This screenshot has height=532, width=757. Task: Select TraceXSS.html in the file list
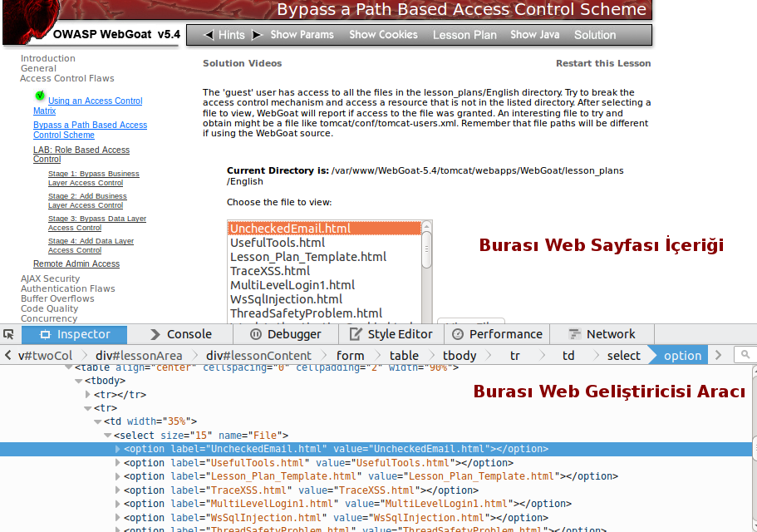click(324, 271)
